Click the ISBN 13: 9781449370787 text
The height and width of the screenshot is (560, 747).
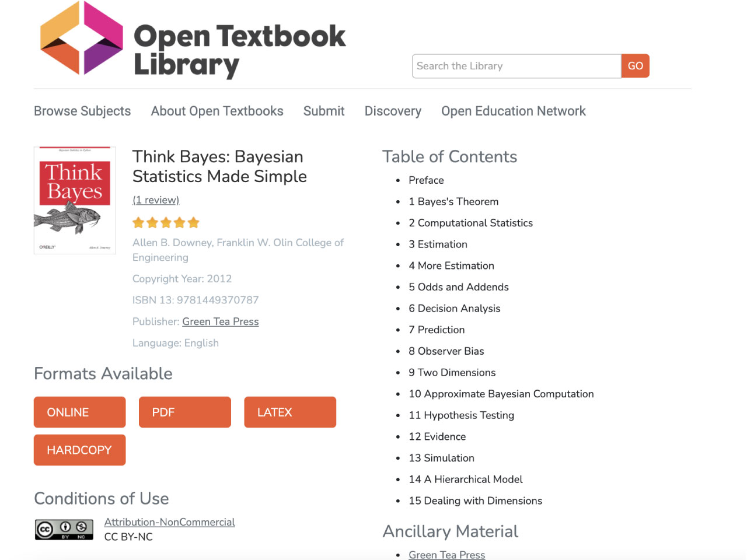196,300
